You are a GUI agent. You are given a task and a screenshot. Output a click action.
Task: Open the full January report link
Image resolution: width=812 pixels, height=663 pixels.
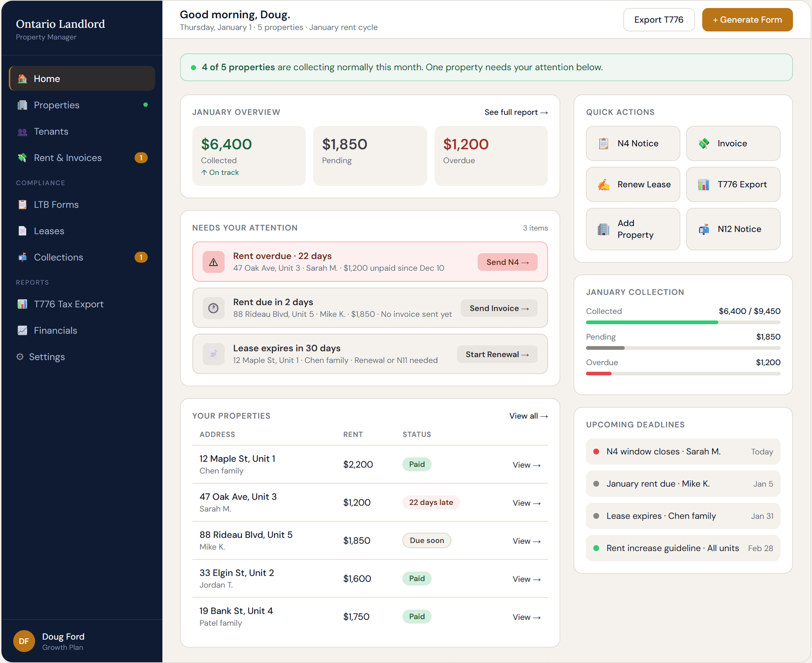516,112
